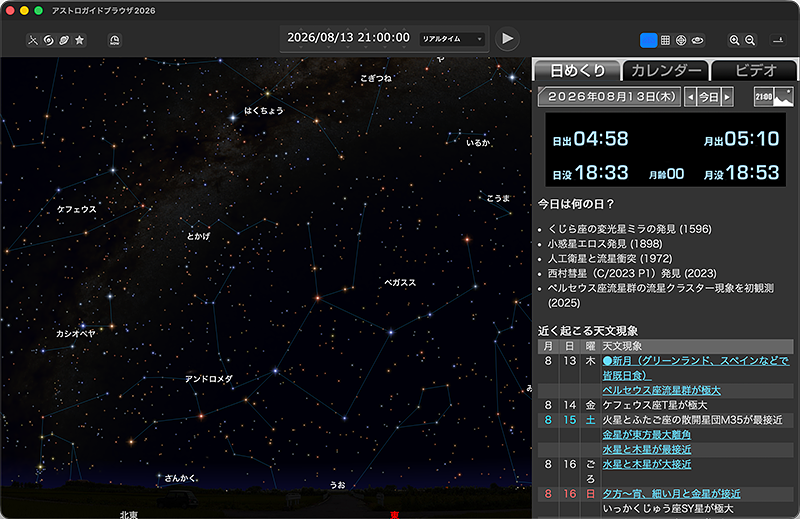The width and height of the screenshot is (800, 519).
Task: Click the set-to-now clock icon
Action: click(x=115, y=40)
